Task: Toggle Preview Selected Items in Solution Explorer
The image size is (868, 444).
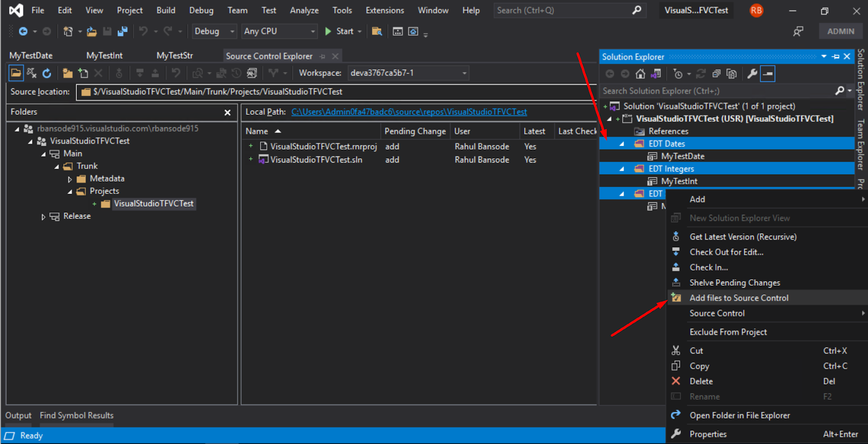Action: [768, 74]
